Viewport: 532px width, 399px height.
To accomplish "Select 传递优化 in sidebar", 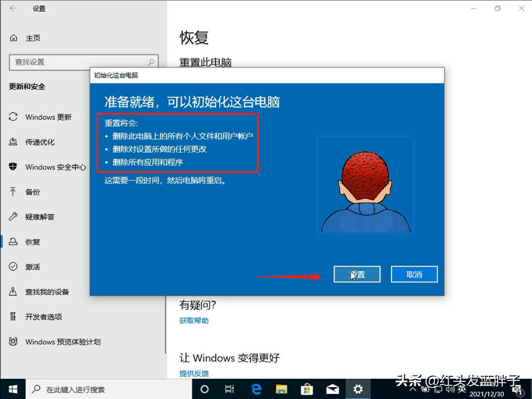I will click(x=40, y=142).
